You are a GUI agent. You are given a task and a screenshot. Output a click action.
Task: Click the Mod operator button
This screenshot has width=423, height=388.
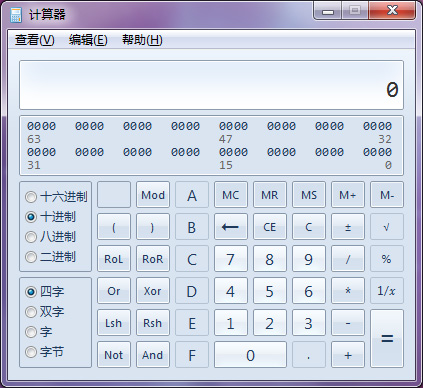click(x=153, y=195)
